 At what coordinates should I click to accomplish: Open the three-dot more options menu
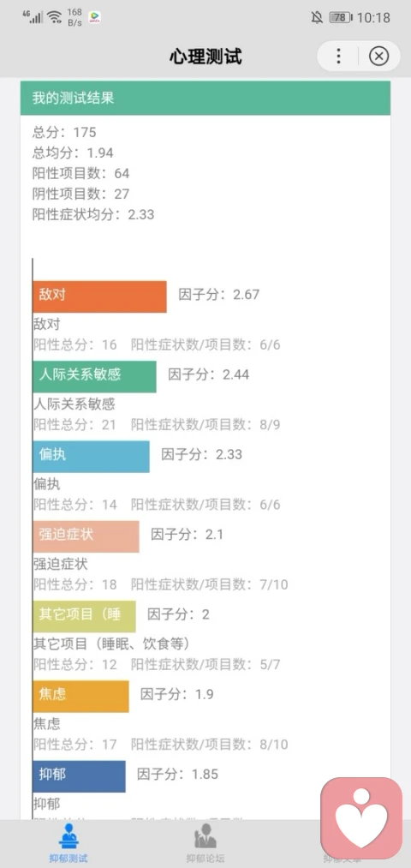coord(338,56)
